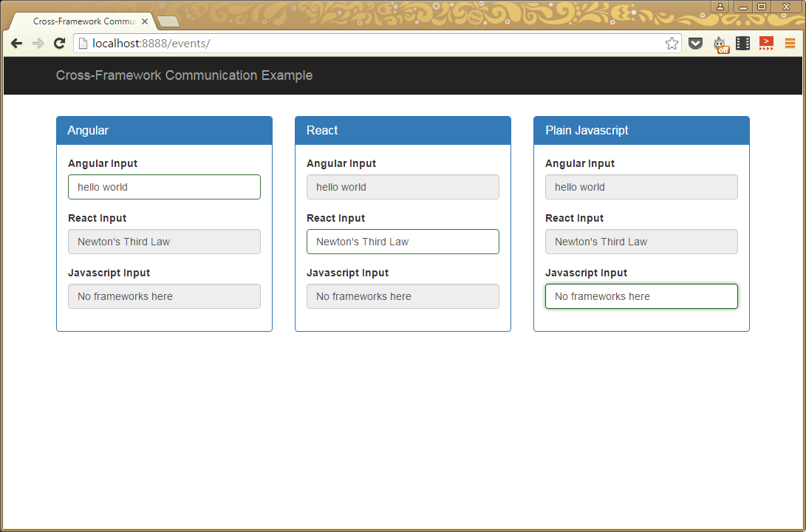Bookmark this page with the star icon

point(672,44)
